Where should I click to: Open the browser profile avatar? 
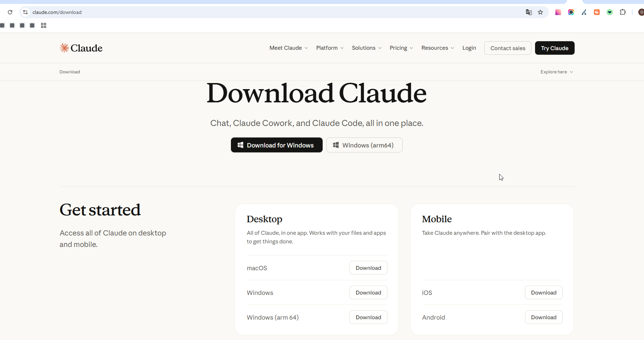pos(641,12)
